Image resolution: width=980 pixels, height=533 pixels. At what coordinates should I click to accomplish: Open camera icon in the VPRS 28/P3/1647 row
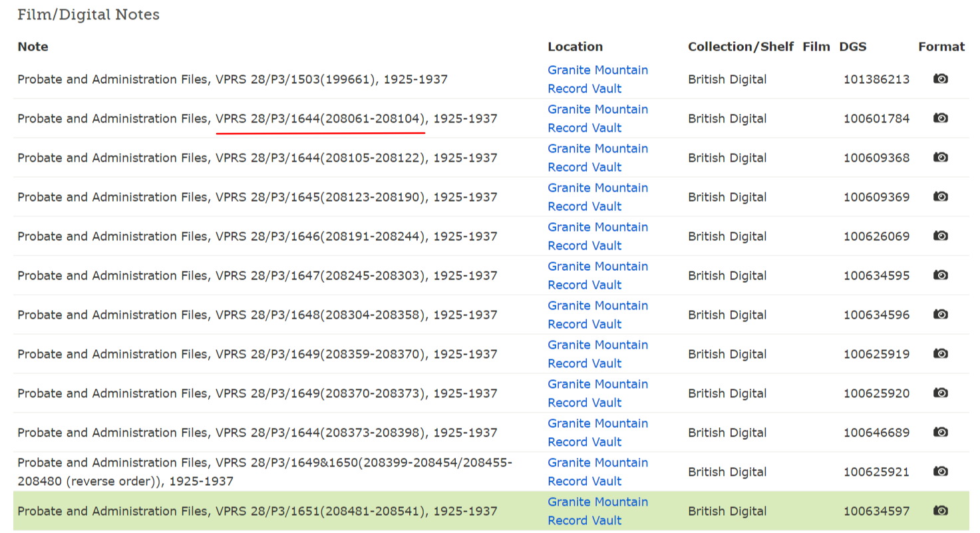pos(940,275)
